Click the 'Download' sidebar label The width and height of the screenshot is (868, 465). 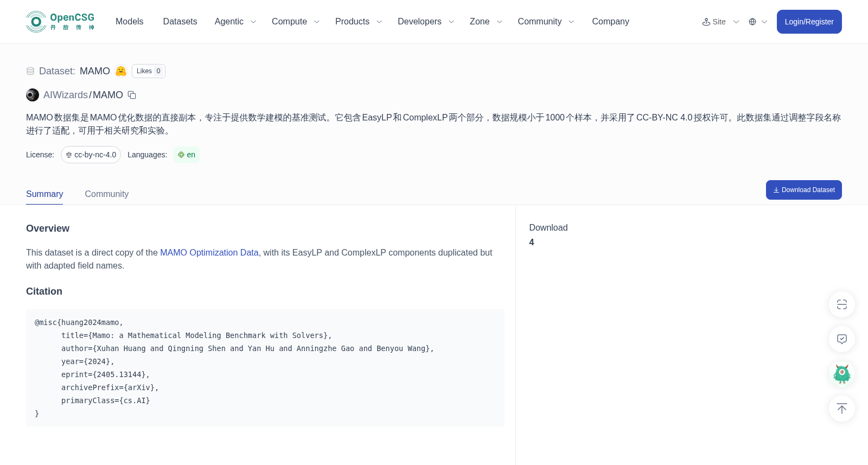548,227
